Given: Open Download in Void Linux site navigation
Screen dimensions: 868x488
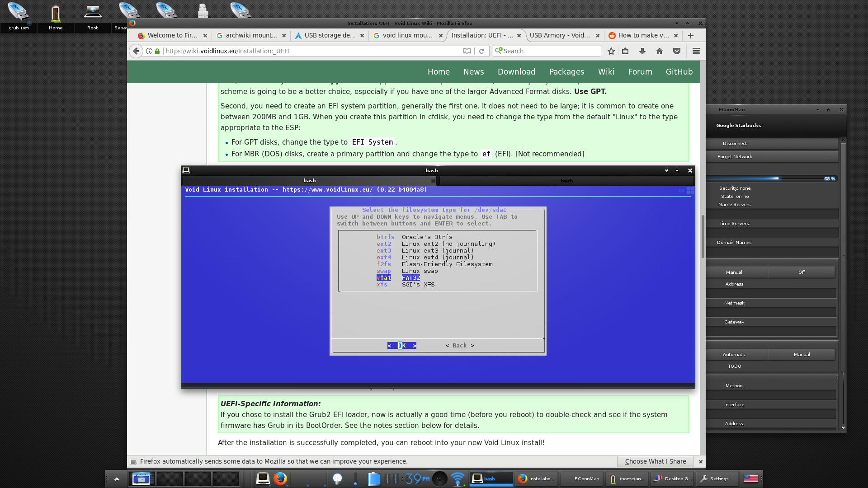Looking at the screenshot, I should point(516,72).
